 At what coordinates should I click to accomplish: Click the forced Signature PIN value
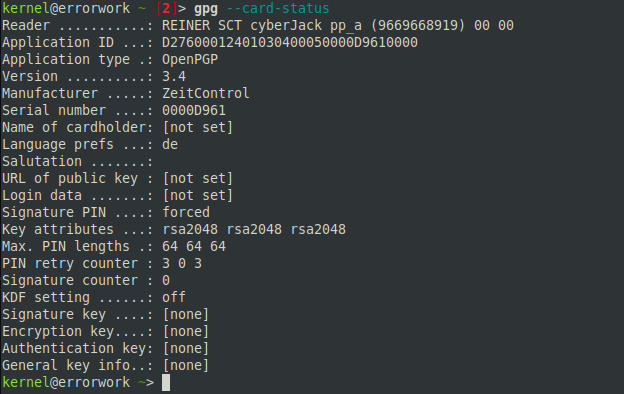click(x=186, y=212)
